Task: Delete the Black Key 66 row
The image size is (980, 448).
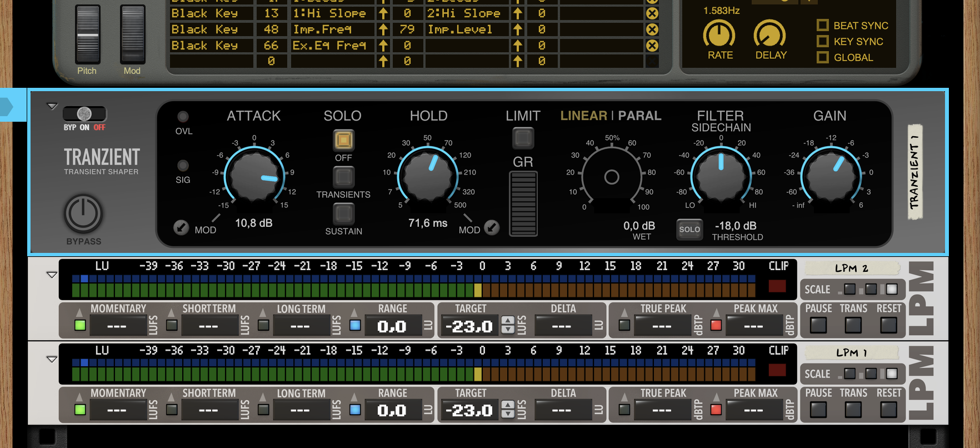Action: (x=652, y=46)
